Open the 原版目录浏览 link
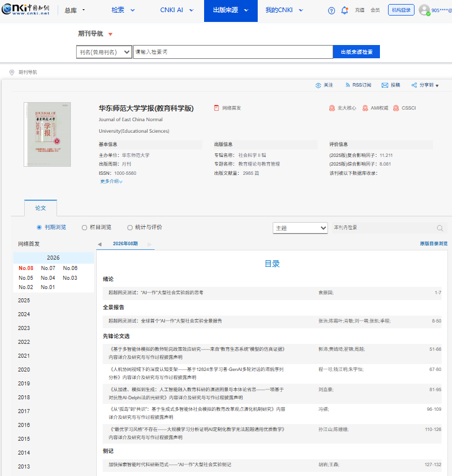This screenshot has width=452, height=476. 434,243
